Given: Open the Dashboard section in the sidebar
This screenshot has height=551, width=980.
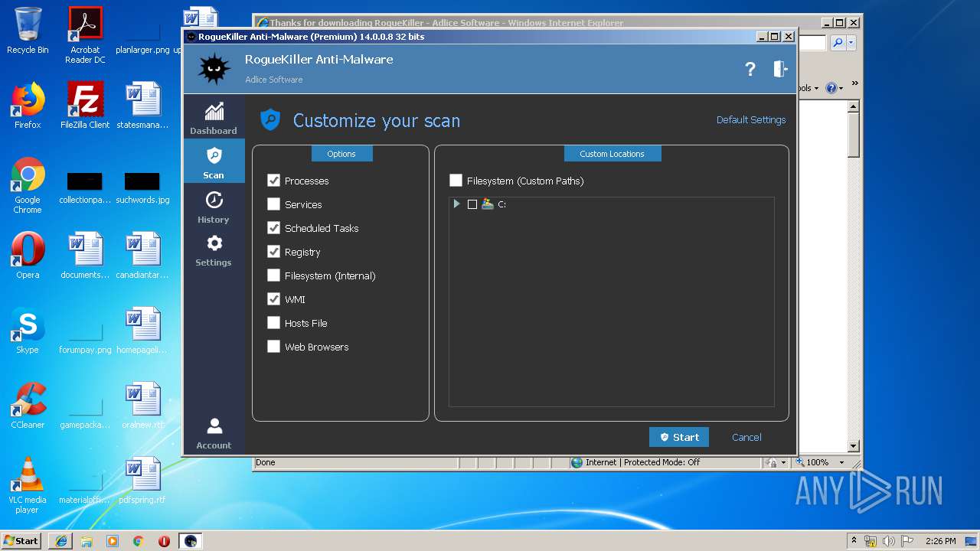Looking at the screenshot, I should pyautogui.click(x=214, y=118).
